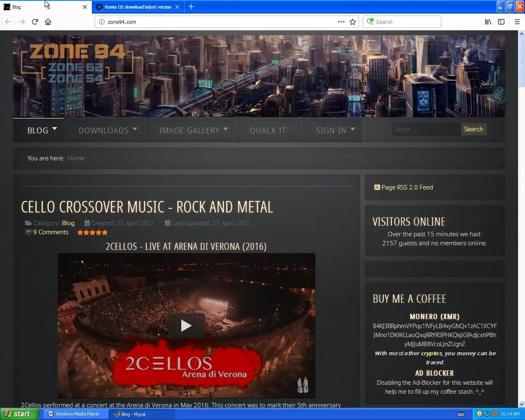
Task: Select the Blog browser tab
Action: click(46, 7)
